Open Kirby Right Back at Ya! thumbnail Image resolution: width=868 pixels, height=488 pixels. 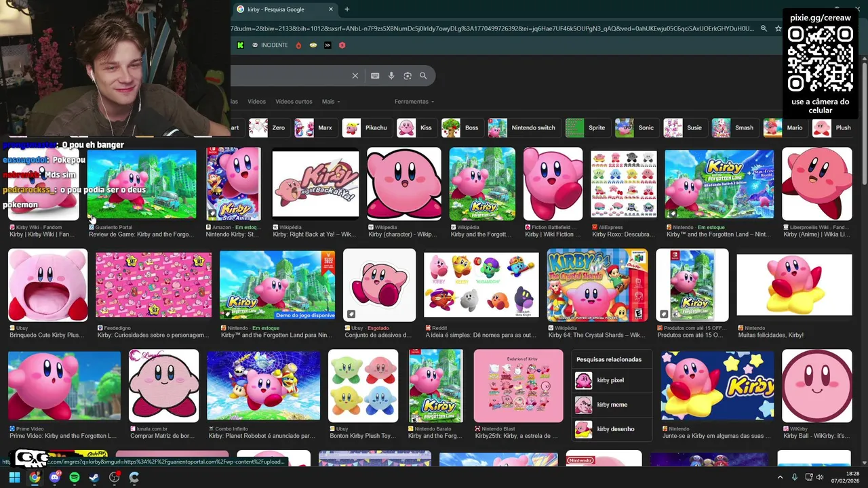point(315,184)
